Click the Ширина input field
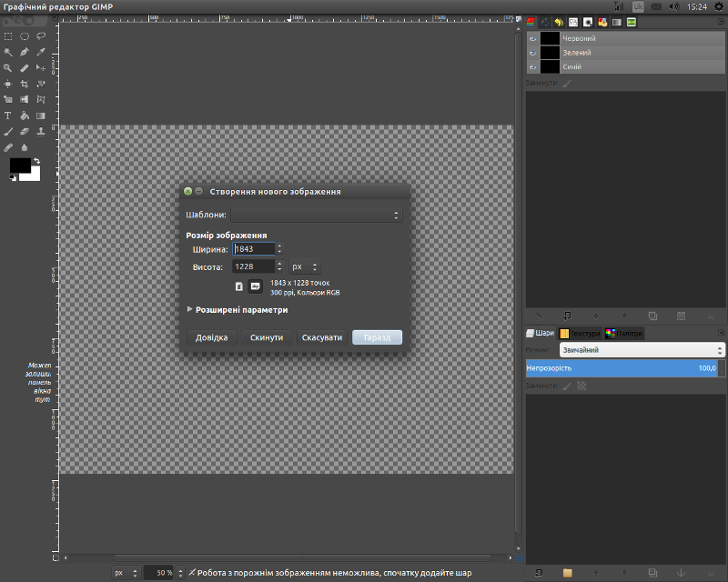Screen dimensions: 728x582 (254, 249)
